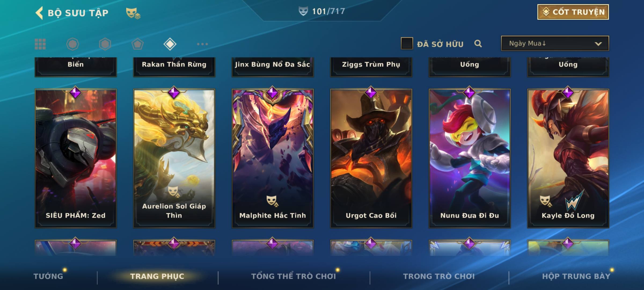Open the skin mask and stack icon

tap(133, 13)
